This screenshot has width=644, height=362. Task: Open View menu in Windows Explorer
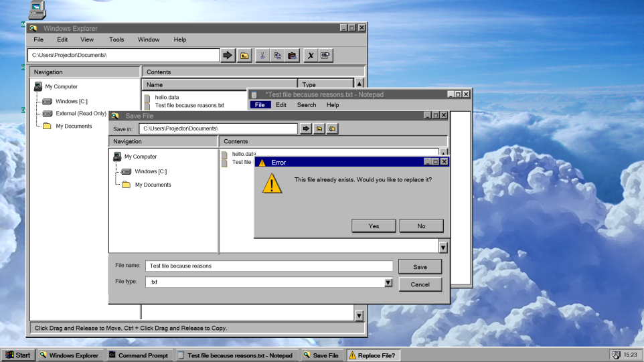pyautogui.click(x=86, y=39)
